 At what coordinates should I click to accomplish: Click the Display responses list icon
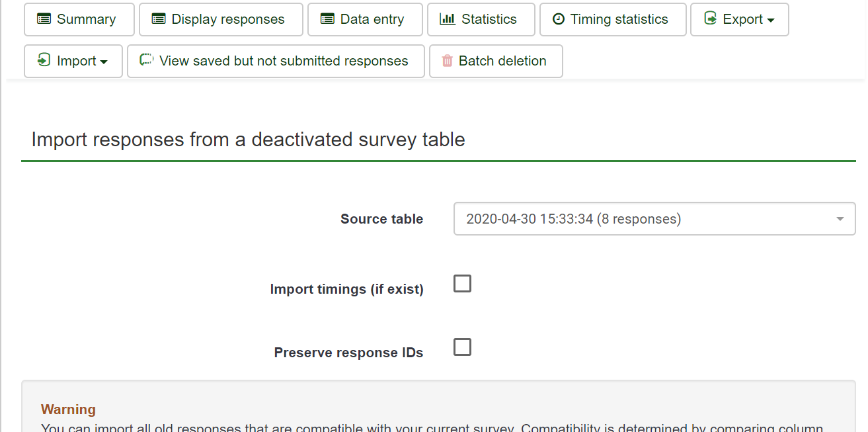pyautogui.click(x=159, y=19)
